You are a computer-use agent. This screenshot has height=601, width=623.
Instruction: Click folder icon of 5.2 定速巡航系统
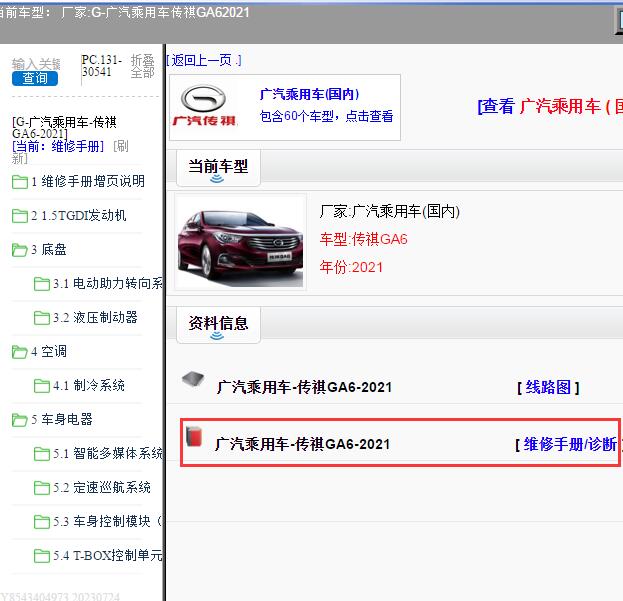42,488
